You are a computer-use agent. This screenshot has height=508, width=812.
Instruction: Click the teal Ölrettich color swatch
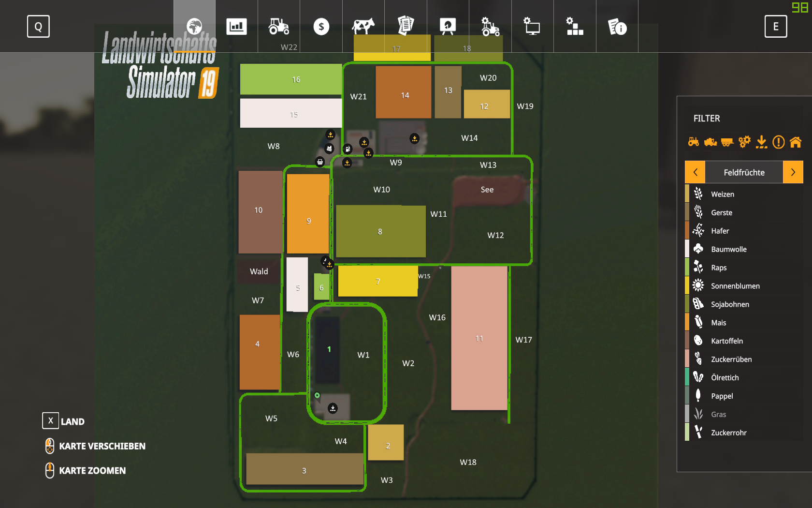(x=687, y=377)
